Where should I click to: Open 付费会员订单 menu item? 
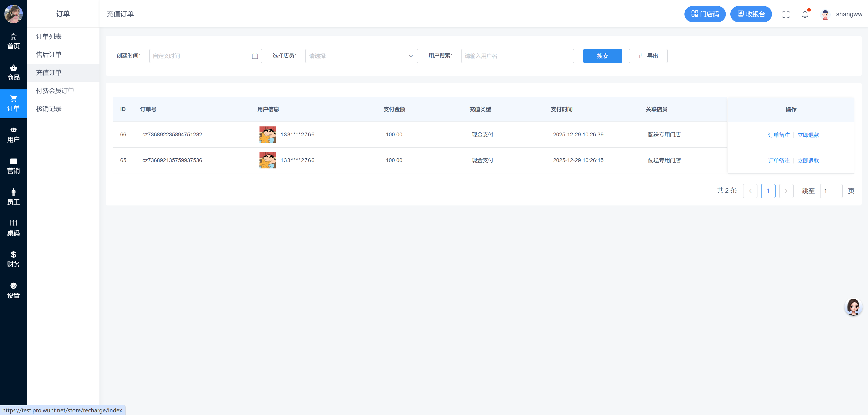coord(55,91)
